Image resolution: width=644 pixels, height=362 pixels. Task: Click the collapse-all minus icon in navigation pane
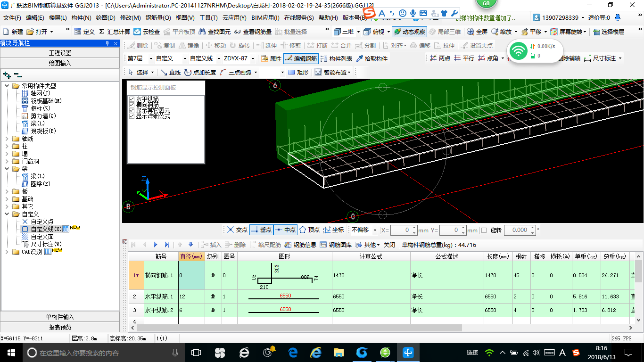18,75
